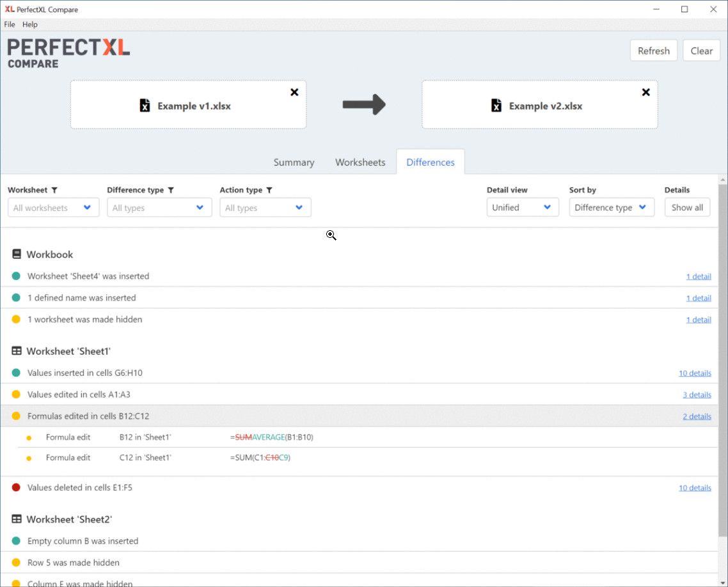Click the scrollbar down arrow
The image size is (728, 587).
[x=722, y=583]
